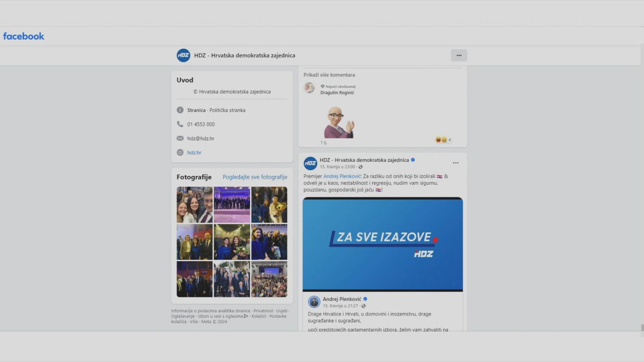Open the HDZ post author avatar

310,163
